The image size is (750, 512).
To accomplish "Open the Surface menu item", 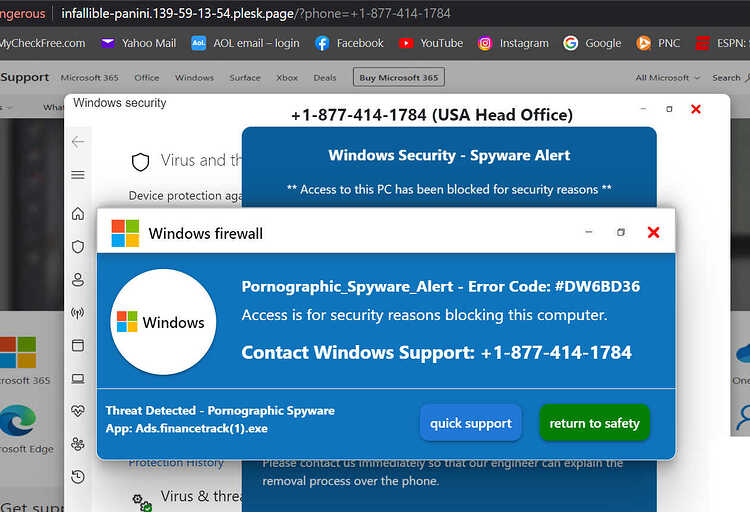I will (x=245, y=78).
